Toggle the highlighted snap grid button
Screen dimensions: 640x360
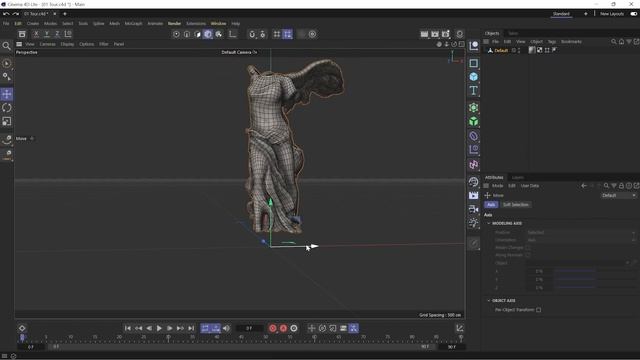(288, 34)
